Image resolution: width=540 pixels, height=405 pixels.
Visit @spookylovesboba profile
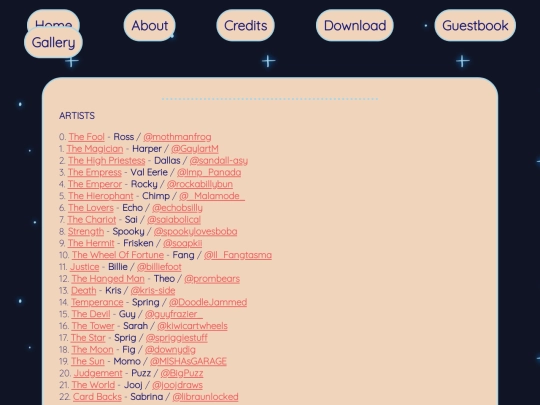pos(196,231)
